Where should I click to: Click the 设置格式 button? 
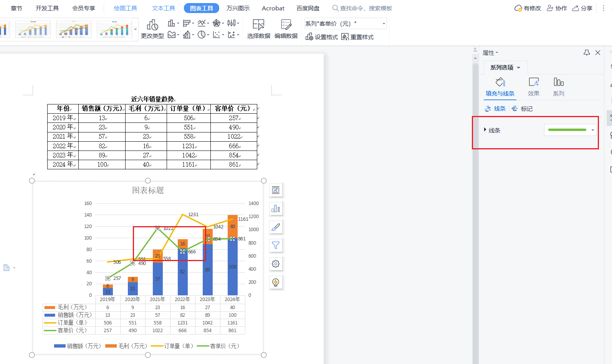click(x=322, y=37)
